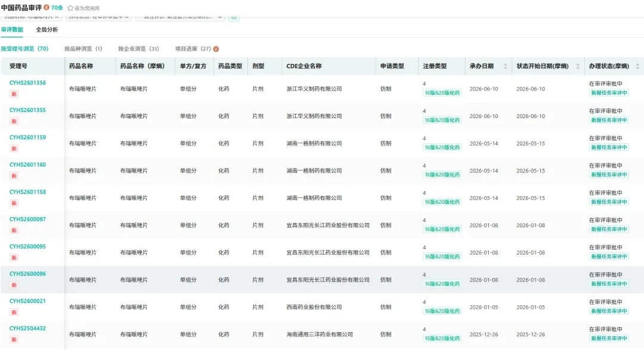Viewport: 644px width, 350px height.
Task: Click 新报任务审评中 tag in row CYHS2600021
Action: [609, 311]
